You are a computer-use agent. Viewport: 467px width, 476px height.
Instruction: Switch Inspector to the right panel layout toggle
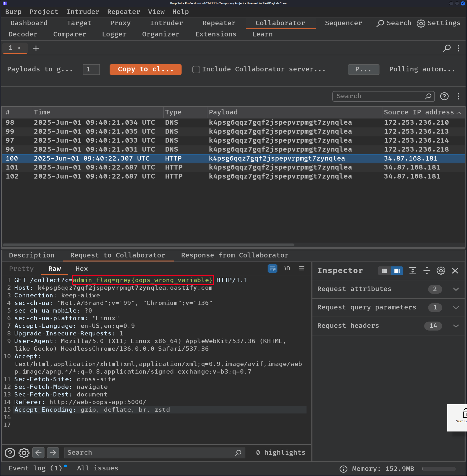397,271
